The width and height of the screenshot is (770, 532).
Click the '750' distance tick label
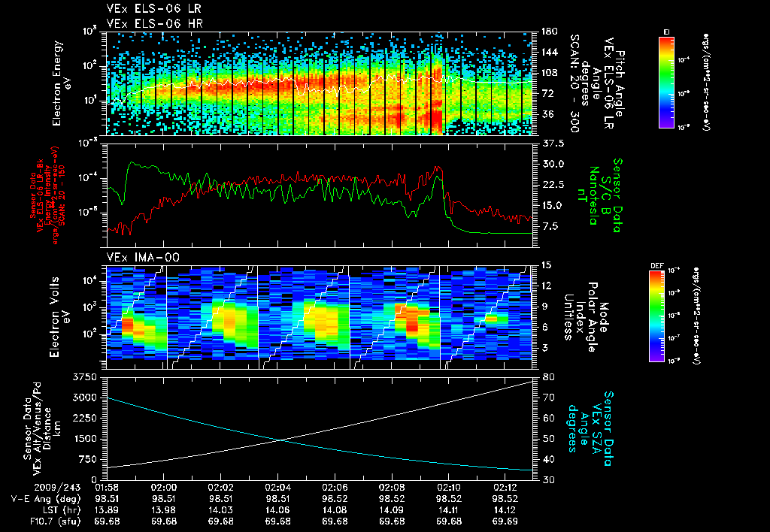pyautogui.click(x=89, y=459)
